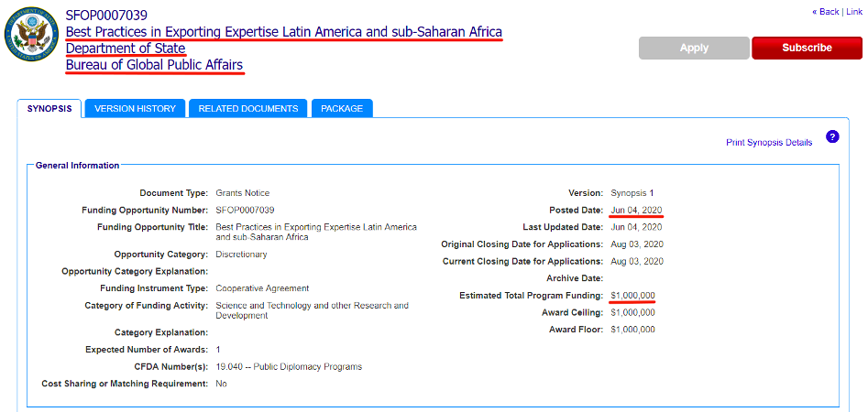This screenshot has height=412, width=868.
Task: Click the Award Ceiling $1,000,000 value
Action: 632,312
